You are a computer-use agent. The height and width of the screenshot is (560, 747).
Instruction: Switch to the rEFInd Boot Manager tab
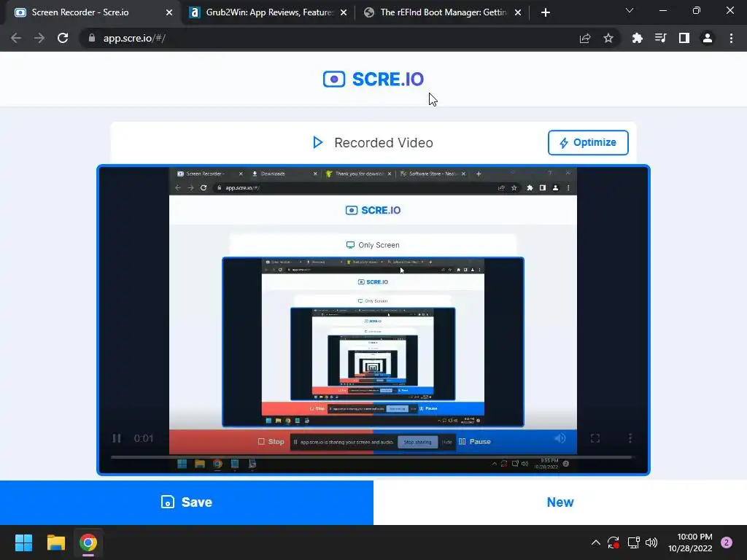[441, 12]
